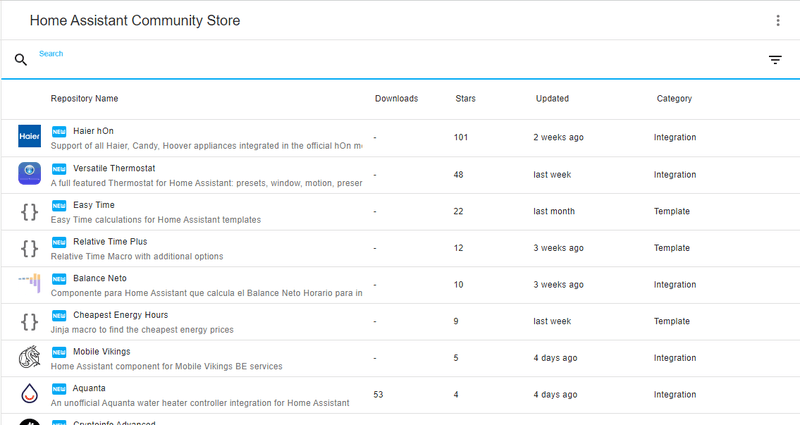Image resolution: width=800 pixels, height=425 pixels.
Task: Click the Home Assistant Community Store title
Action: (135, 20)
